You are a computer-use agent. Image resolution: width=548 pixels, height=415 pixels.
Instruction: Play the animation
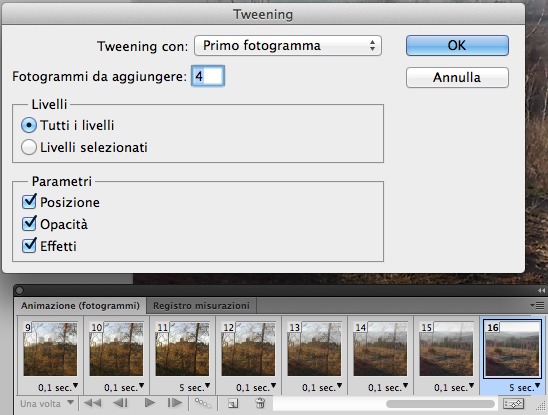[x=150, y=403]
